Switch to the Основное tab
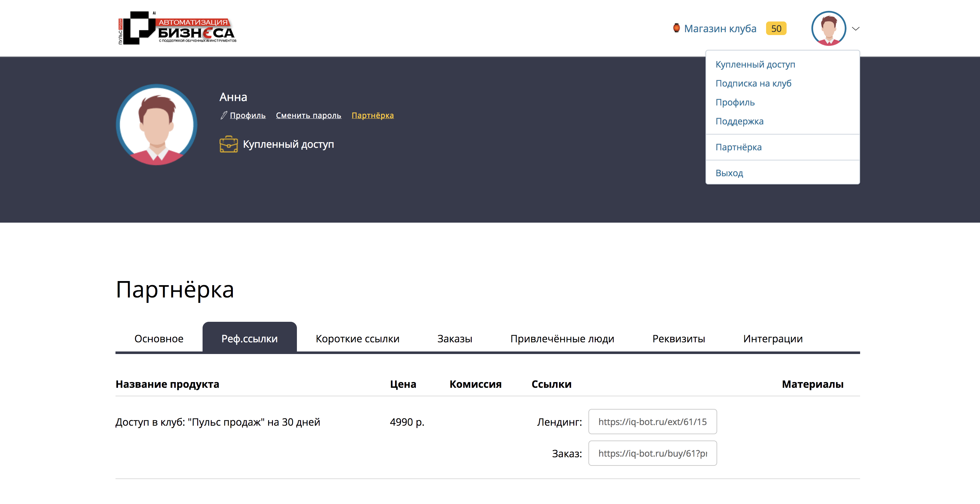This screenshot has height=504, width=980. 159,339
